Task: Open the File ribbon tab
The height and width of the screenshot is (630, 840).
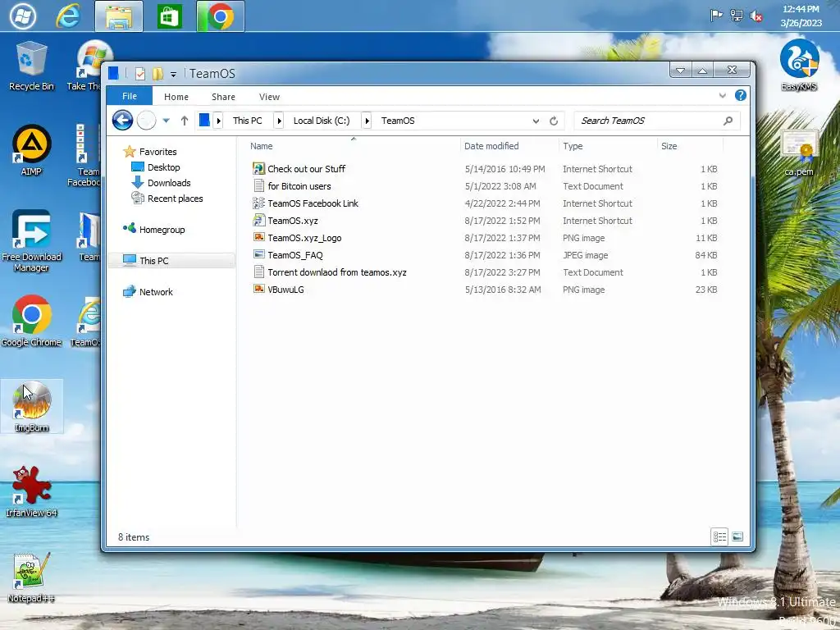Action: pos(129,97)
